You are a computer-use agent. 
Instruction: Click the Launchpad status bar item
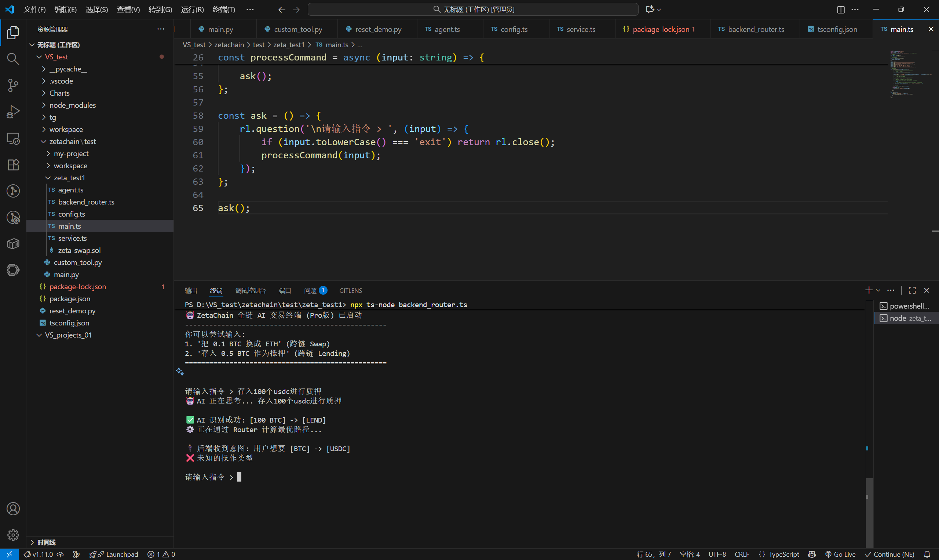(114, 554)
